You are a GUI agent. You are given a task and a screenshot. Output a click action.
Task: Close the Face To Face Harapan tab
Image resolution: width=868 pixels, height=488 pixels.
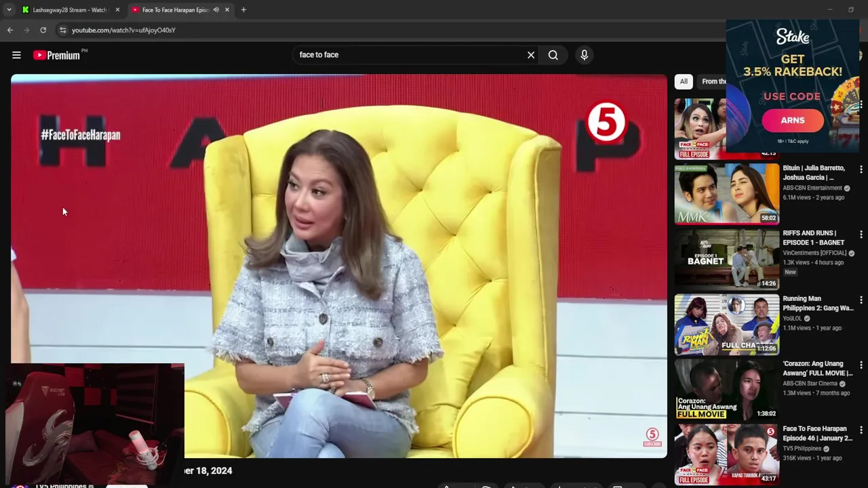click(227, 9)
